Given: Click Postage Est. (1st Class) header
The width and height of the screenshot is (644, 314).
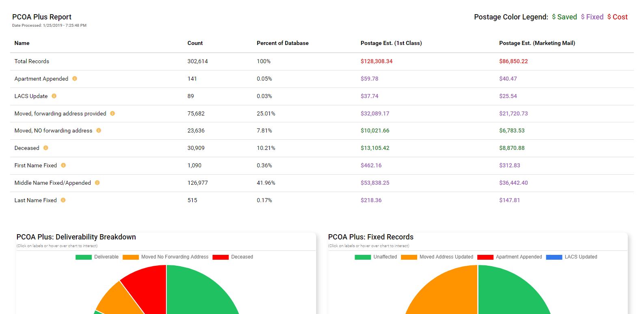Looking at the screenshot, I should pyautogui.click(x=391, y=43).
